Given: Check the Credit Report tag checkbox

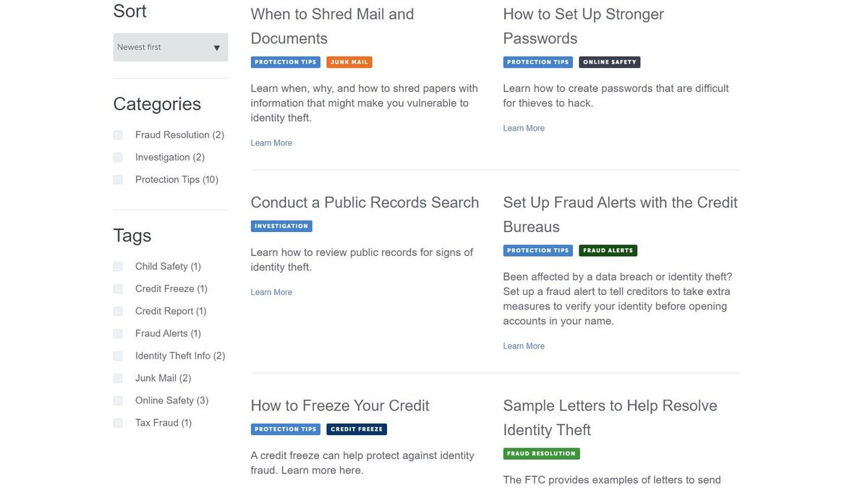Looking at the screenshot, I should tap(118, 312).
